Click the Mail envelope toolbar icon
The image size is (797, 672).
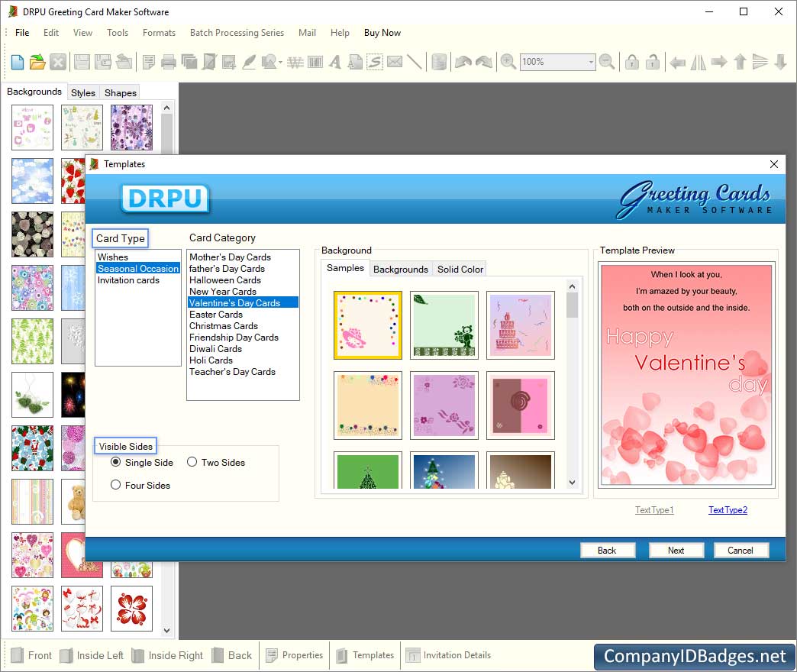pyautogui.click(x=395, y=62)
